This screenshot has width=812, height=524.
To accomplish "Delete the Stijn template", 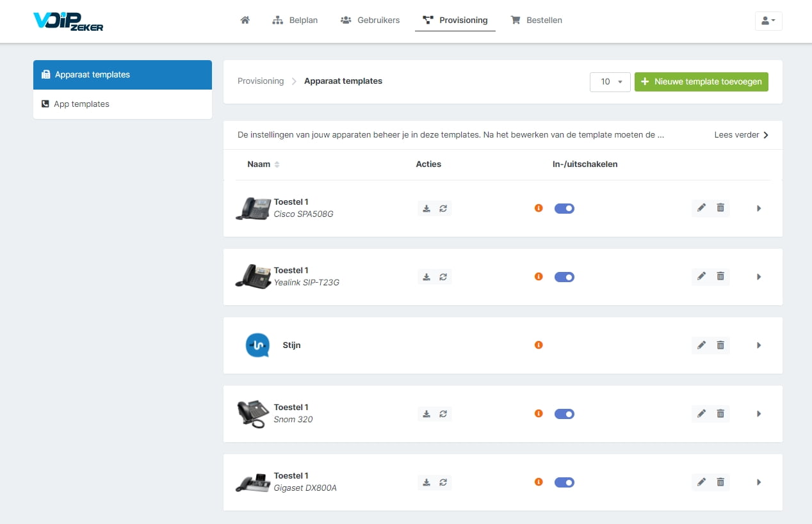I will coord(720,345).
